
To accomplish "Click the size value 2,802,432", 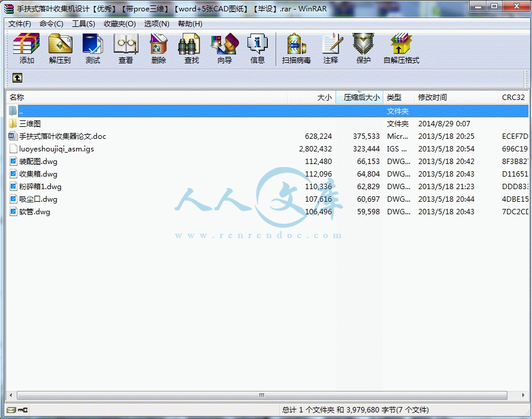I will click(x=315, y=149).
